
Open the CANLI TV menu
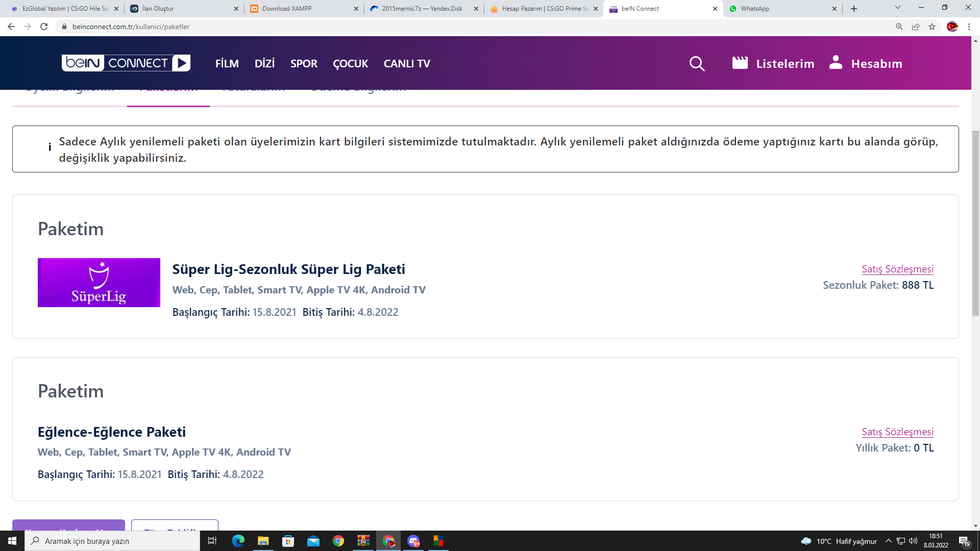tap(407, 63)
